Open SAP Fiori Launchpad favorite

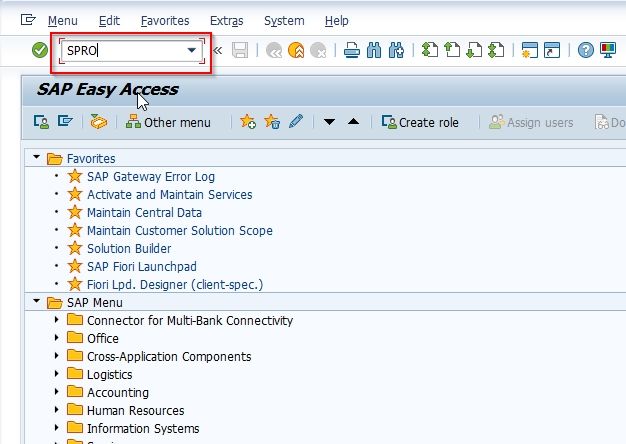coord(142,266)
